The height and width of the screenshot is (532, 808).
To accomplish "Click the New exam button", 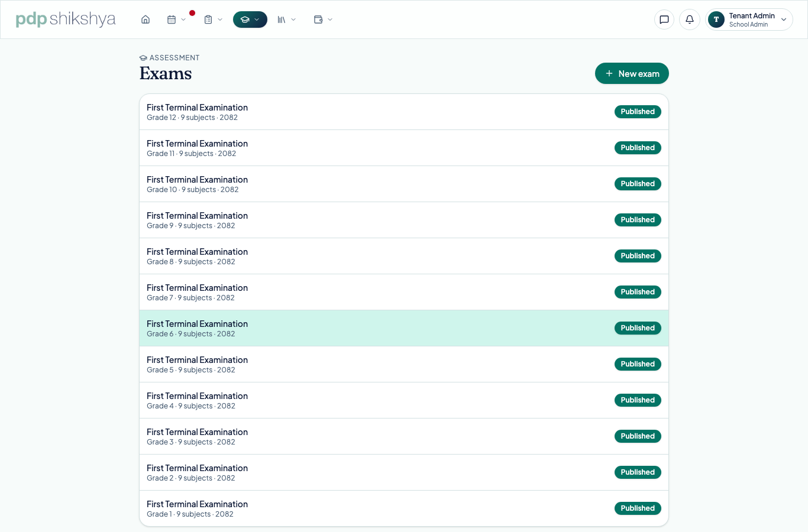I will (632, 73).
